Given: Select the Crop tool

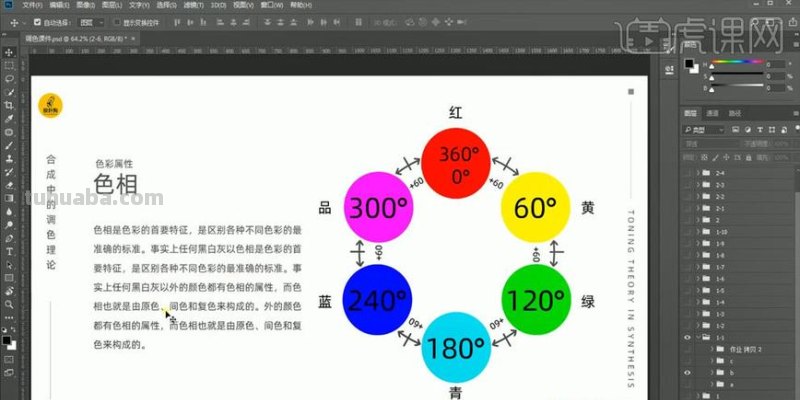Looking at the screenshot, I should click(9, 105).
